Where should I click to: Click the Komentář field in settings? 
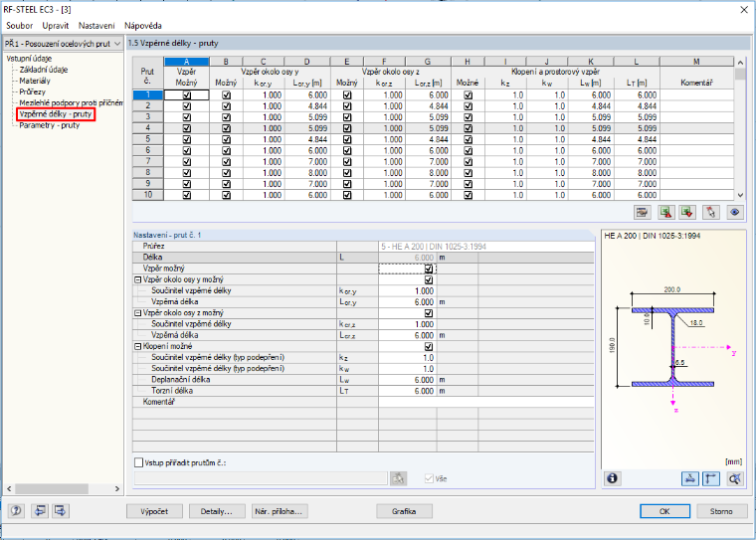coord(486,402)
